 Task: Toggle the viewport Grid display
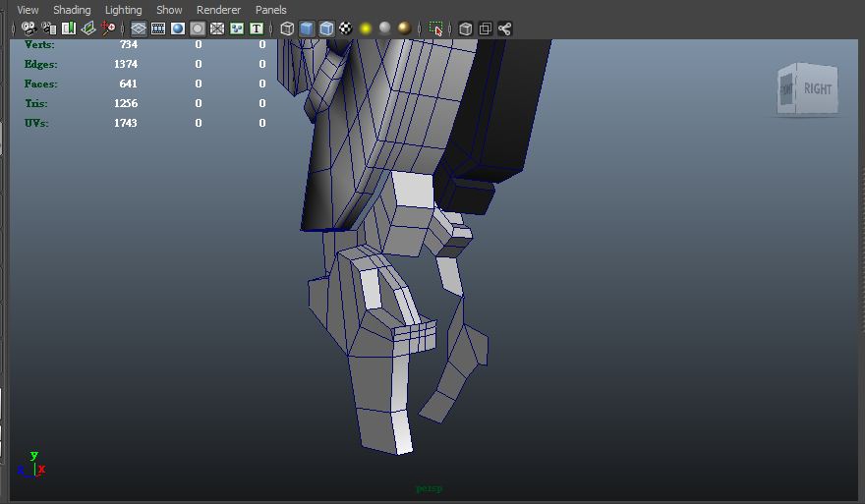(139, 28)
